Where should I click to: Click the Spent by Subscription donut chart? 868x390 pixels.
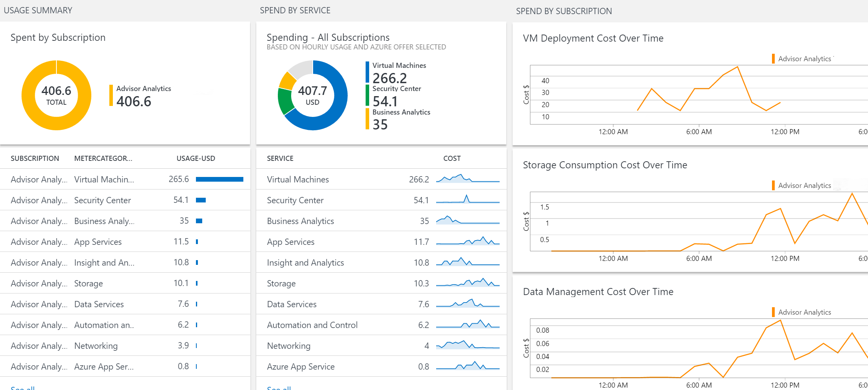tap(56, 95)
